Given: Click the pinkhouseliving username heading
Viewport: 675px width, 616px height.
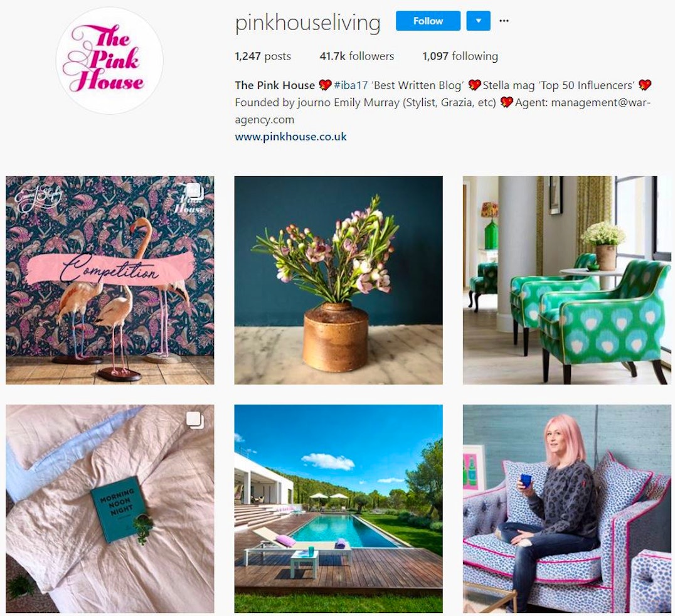Looking at the screenshot, I should [x=307, y=23].
